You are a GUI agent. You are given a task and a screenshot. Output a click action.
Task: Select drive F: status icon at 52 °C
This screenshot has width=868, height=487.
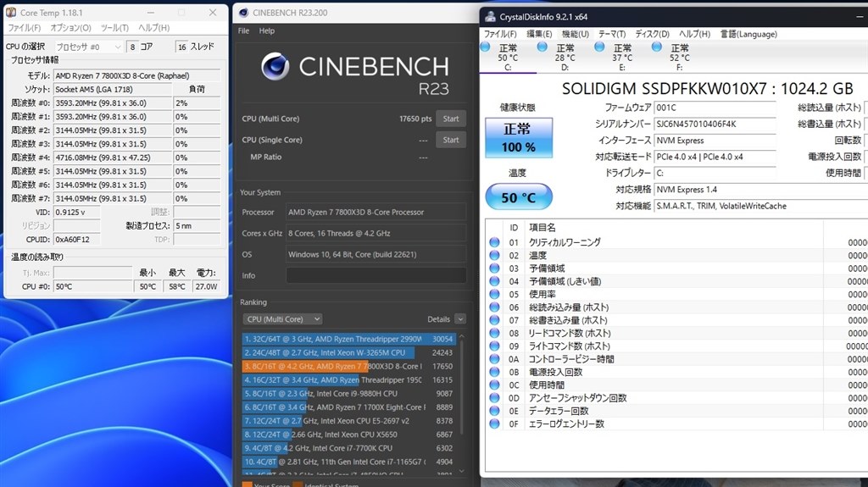pyautogui.click(x=657, y=47)
